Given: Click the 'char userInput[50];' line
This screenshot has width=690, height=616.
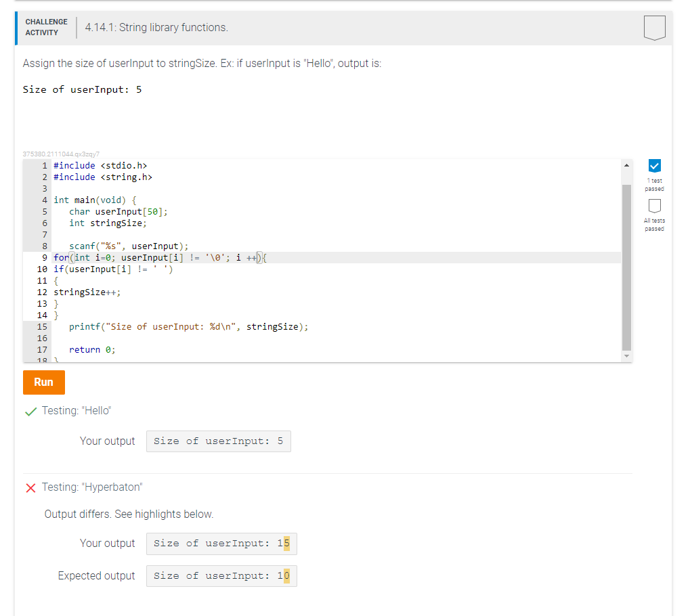Looking at the screenshot, I should (118, 212).
